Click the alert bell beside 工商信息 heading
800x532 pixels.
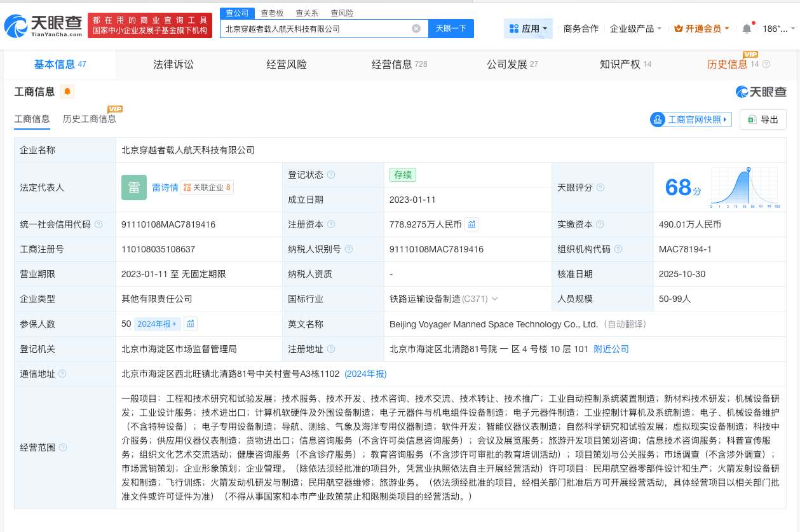point(67,92)
